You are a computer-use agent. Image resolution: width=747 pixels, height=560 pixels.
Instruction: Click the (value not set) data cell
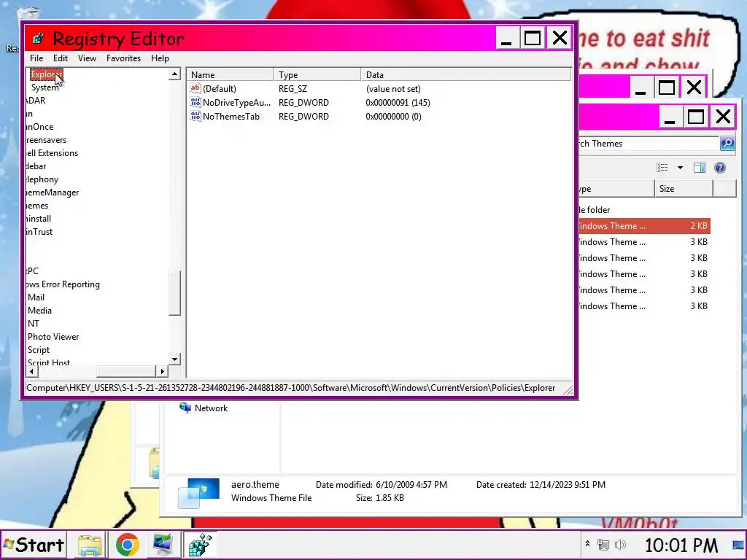[x=393, y=88]
